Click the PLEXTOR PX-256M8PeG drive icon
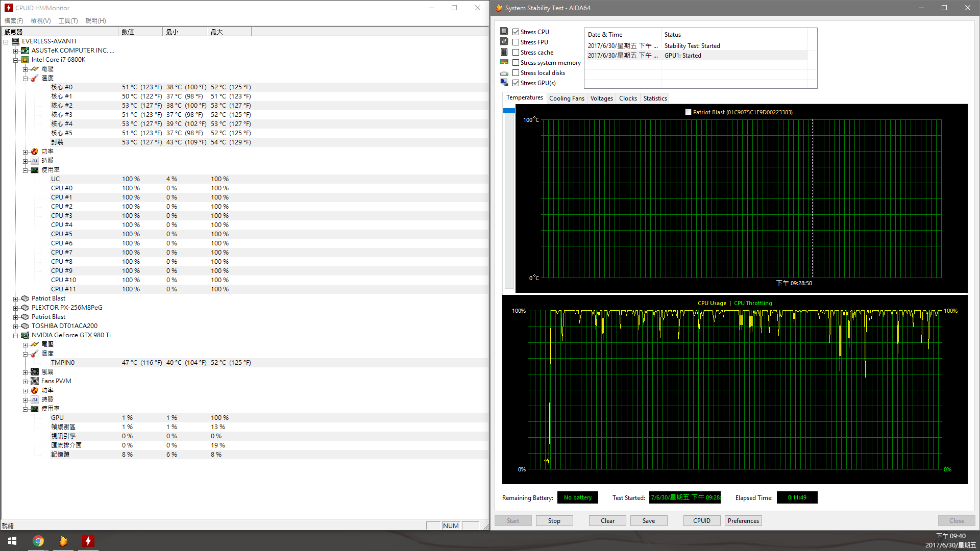Screen dimensions: 980x551 pos(25,308)
